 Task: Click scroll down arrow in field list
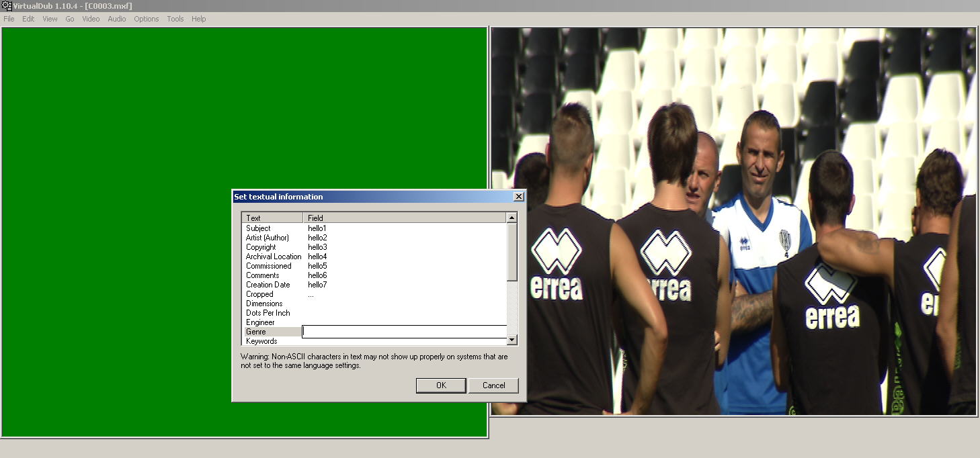click(x=512, y=340)
